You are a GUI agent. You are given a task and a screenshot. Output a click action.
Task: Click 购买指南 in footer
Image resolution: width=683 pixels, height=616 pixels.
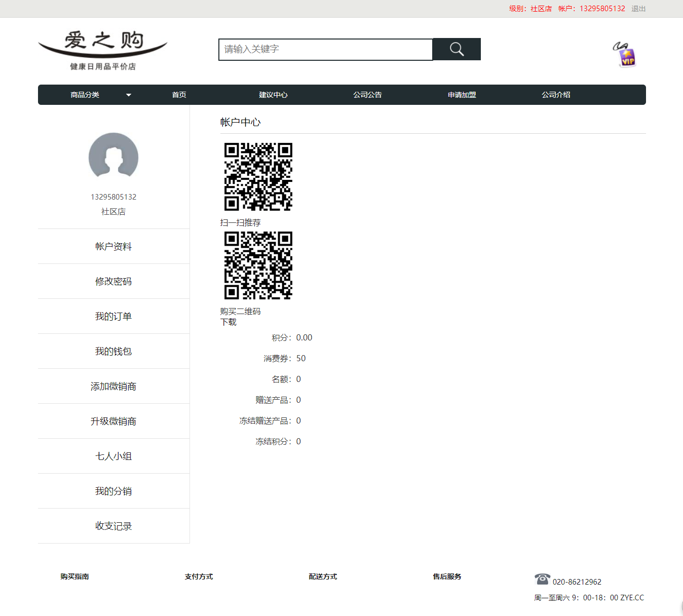[74, 576]
